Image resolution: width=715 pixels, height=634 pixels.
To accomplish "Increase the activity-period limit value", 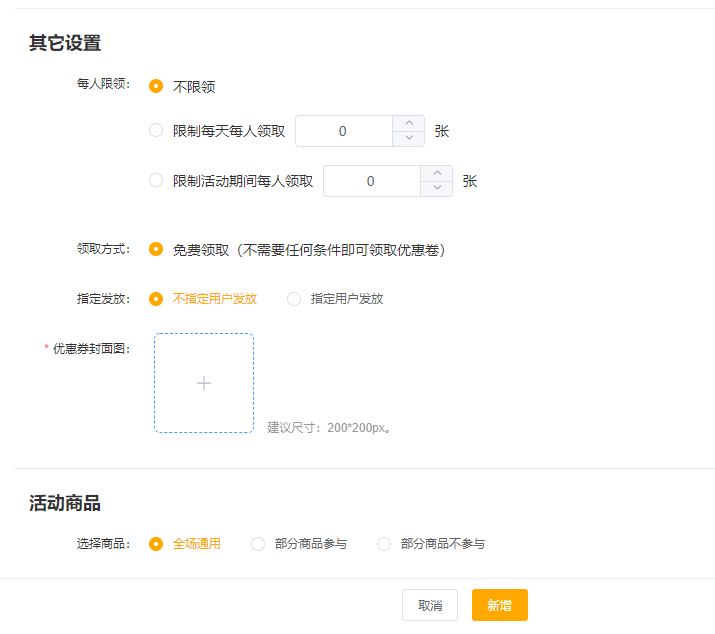I will (436, 174).
